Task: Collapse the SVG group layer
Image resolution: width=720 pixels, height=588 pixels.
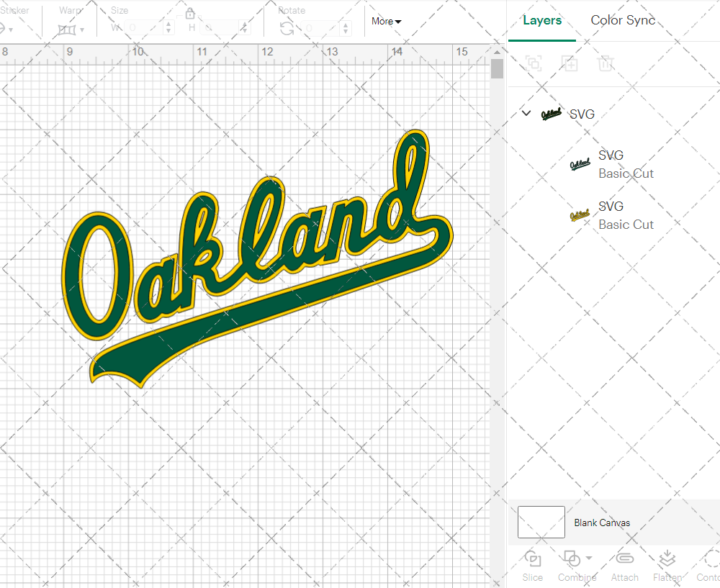Action: pos(526,113)
